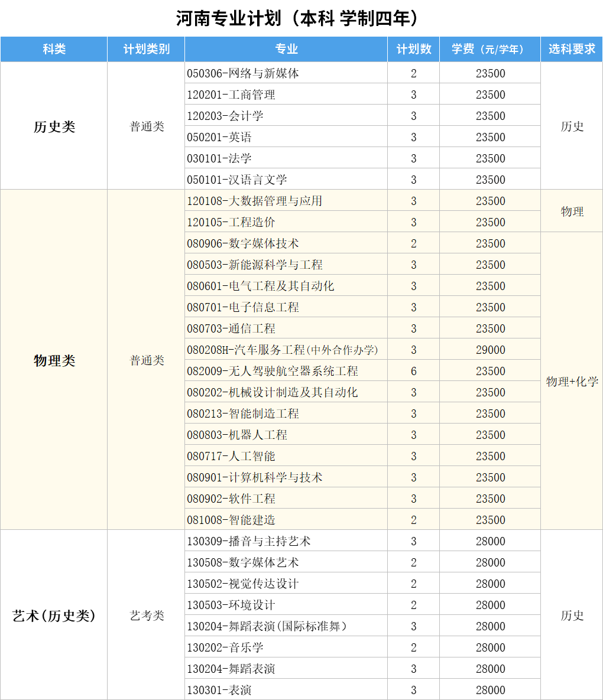Click the 29000 tuition cell
The image size is (603, 700).
coord(490,350)
